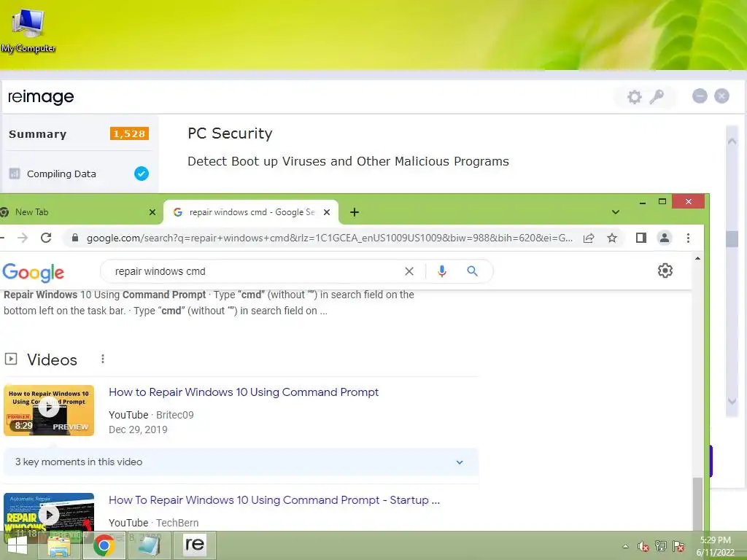The width and height of the screenshot is (747, 560).
Task: Go to Google home via logo
Action: [34, 273]
